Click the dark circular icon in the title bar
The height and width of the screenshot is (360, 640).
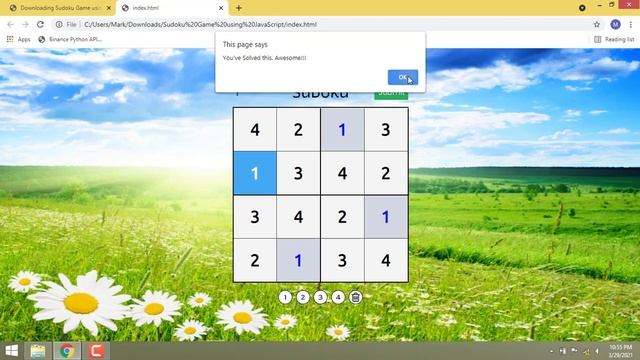pyautogui.click(x=582, y=8)
